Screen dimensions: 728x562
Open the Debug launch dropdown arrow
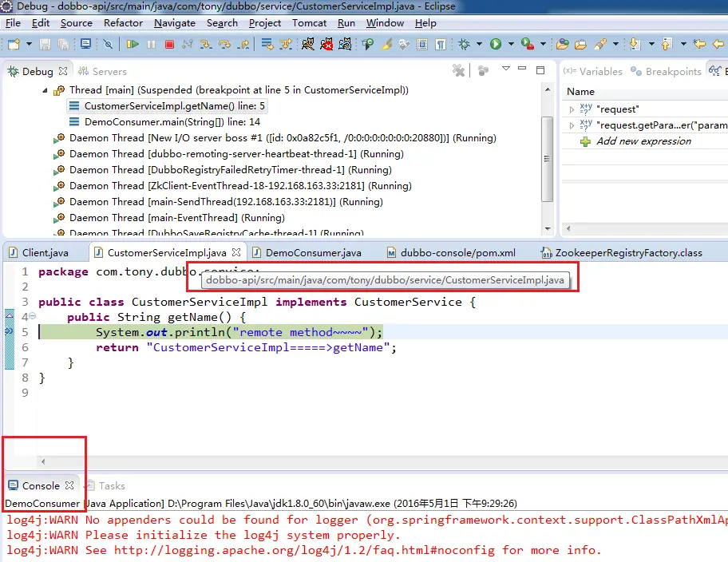point(479,44)
